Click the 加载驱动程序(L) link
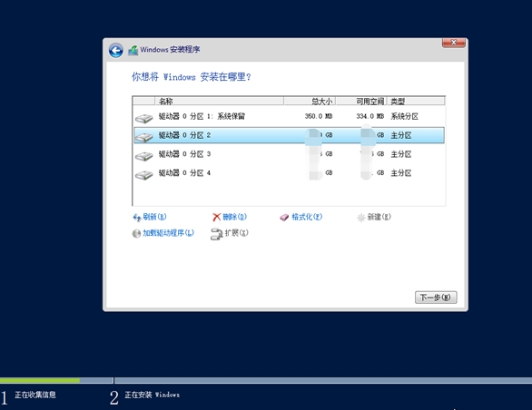 tap(168, 233)
